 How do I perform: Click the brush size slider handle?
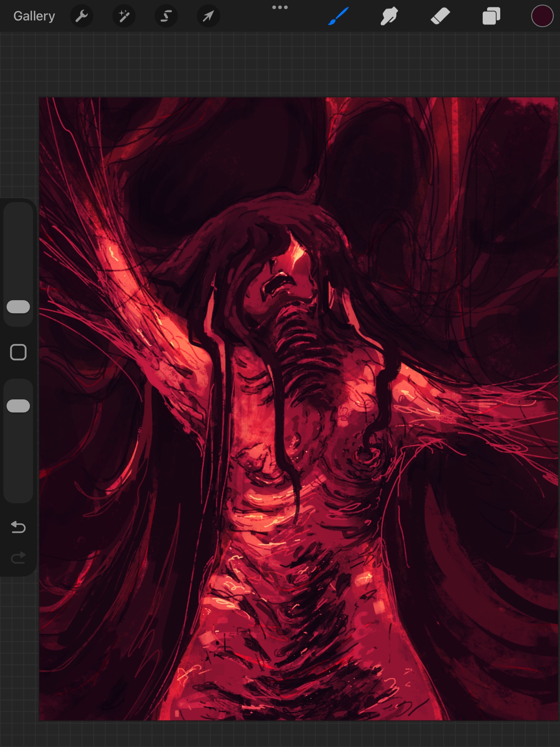tap(18, 307)
